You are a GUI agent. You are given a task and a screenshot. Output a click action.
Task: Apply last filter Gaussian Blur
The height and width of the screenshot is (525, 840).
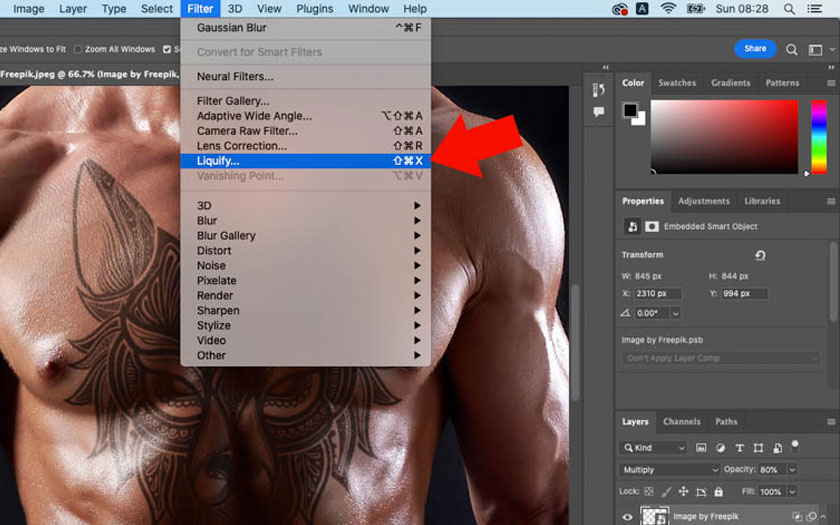click(305, 27)
